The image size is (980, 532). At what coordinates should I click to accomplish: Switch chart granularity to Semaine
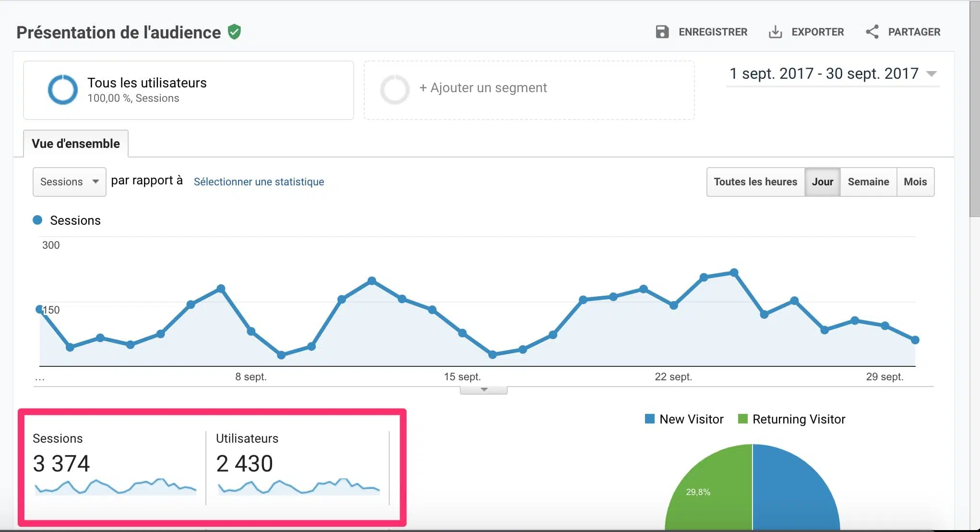click(868, 181)
